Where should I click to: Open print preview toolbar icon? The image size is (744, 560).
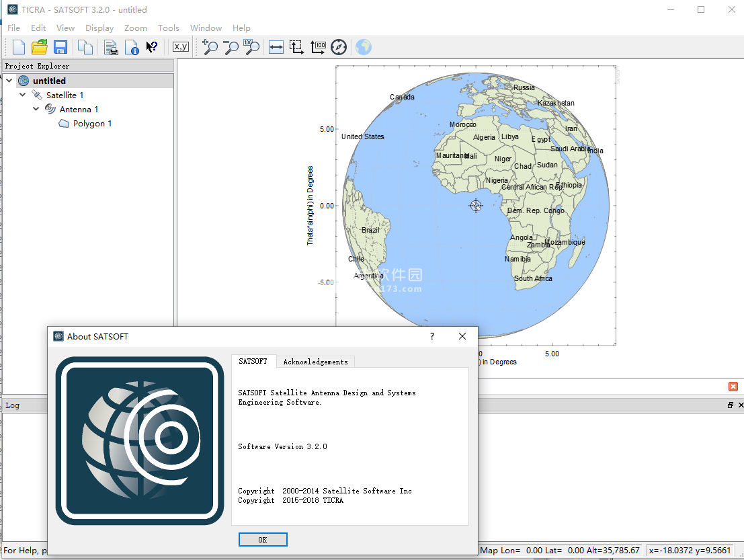point(111,47)
